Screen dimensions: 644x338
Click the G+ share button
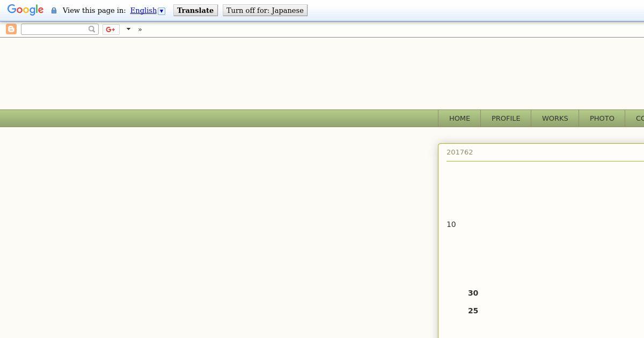[111, 29]
